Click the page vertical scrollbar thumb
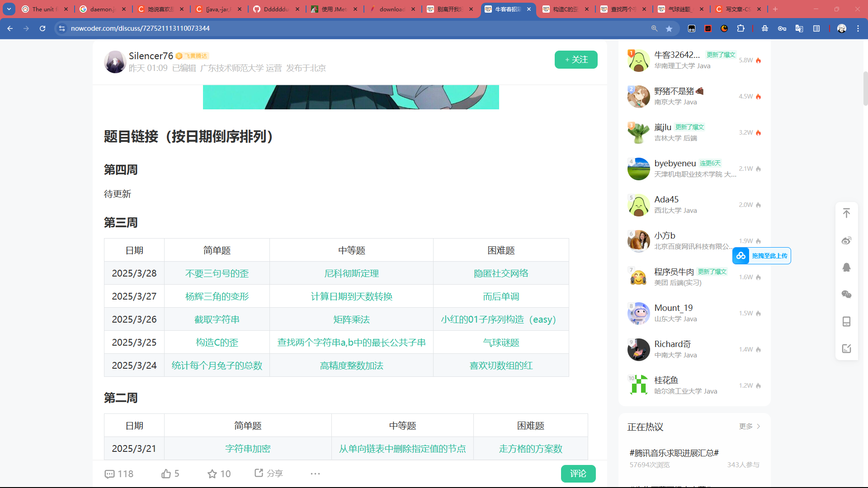The width and height of the screenshot is (868, 488). point(865,88)
